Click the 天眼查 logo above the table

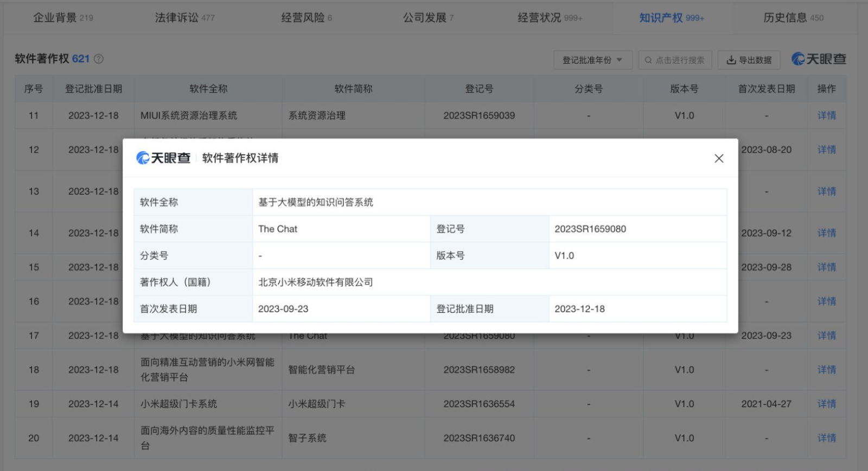click(819, 59)
